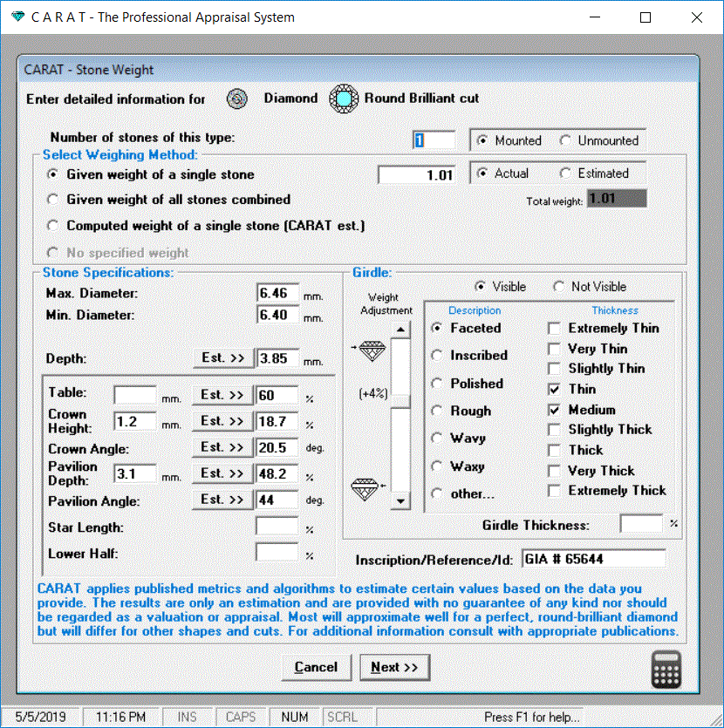Screen dimensions: 724x728
Task: Select Given weight of all stones combined
Action: [54, 200]
